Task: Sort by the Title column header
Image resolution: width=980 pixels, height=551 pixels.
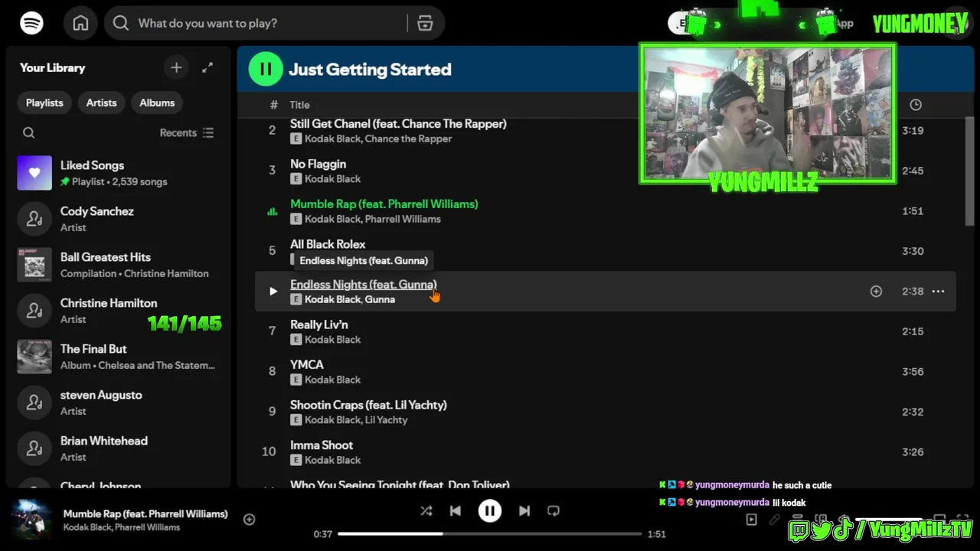Action: coord(299,105)
